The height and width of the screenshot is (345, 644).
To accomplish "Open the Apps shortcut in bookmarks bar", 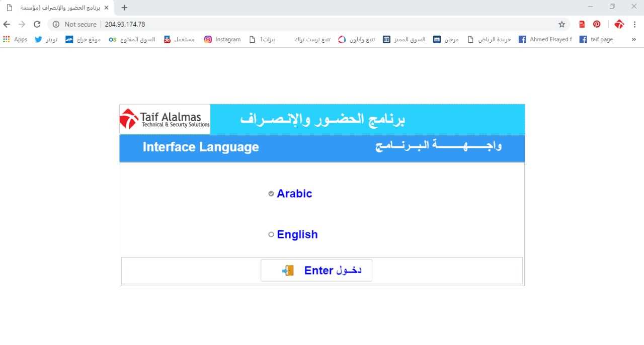I will (15, 39).
